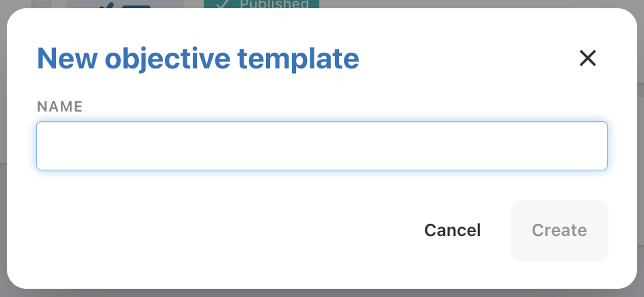Click the Create button
This screenshot has width=644, height=297.
click(559, 231)
